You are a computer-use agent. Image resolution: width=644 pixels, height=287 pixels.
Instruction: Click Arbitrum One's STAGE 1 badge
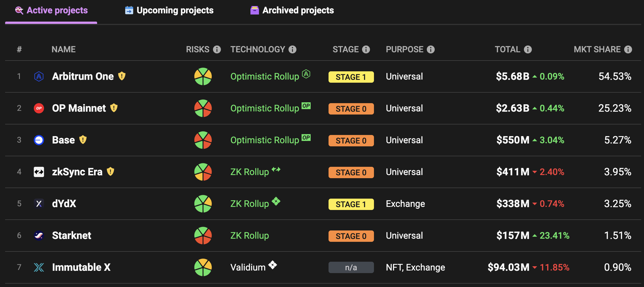coord(351,77)
